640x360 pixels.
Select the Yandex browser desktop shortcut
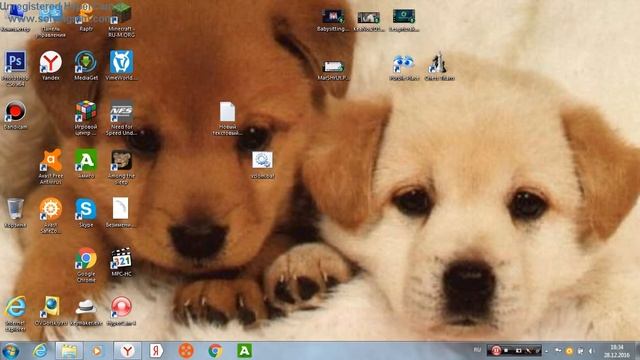[x=51, y=65]
